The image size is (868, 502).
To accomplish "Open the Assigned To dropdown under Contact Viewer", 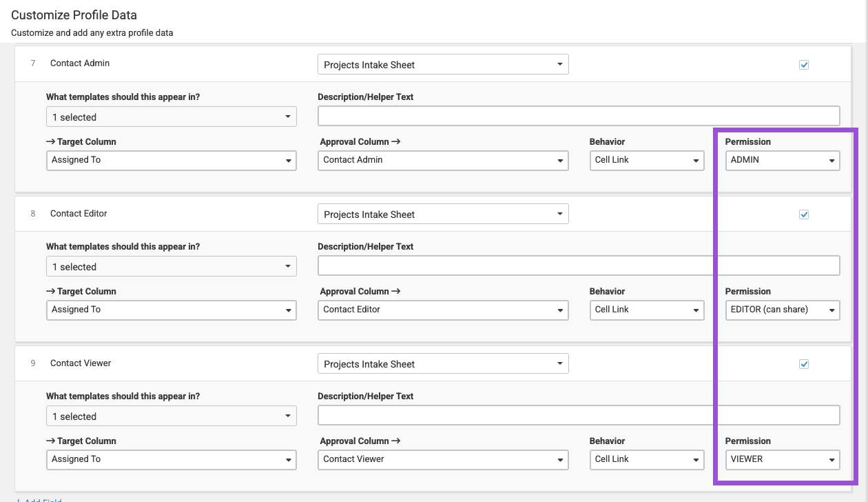I will (x=170, y=459).
